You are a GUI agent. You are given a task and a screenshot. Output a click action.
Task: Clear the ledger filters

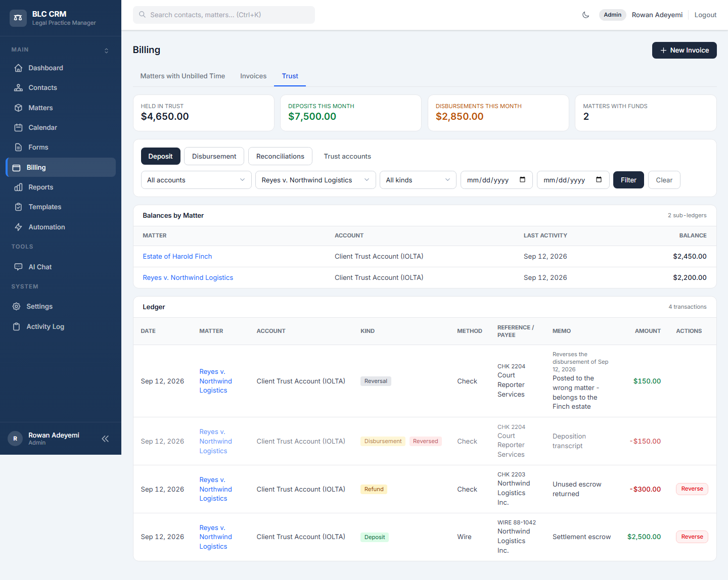pos(664,180)
